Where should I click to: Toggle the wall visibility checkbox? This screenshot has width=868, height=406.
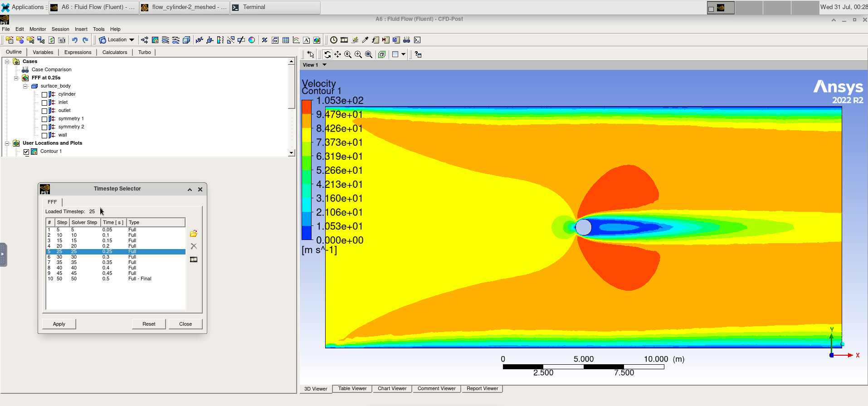(x=44, y=135)
